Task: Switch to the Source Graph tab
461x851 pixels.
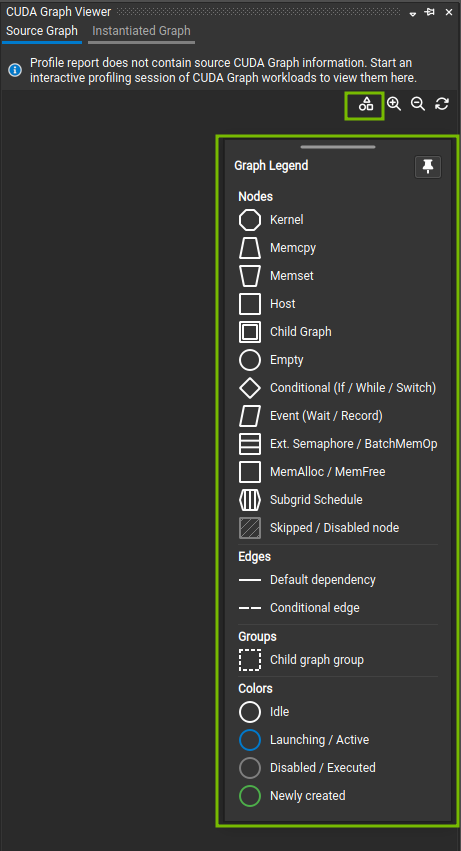Action: coord(42,31)
